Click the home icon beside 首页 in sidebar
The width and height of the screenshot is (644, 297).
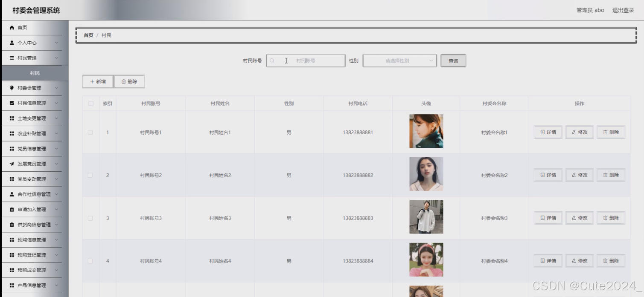12,28
